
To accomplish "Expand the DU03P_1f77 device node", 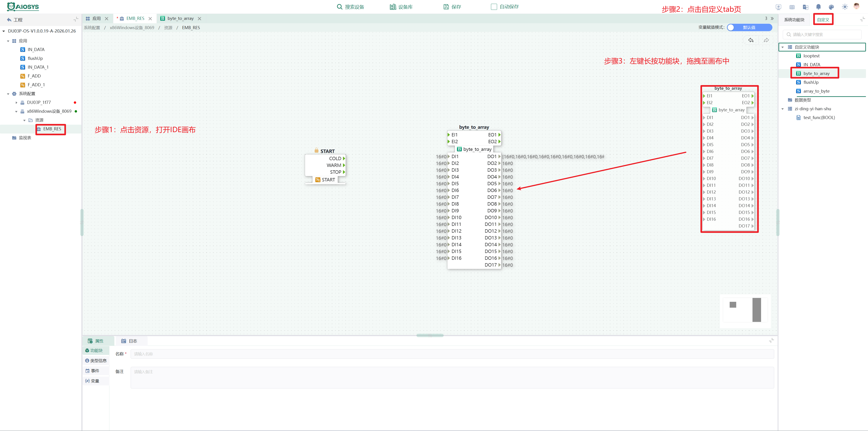I will pos(16,102).
